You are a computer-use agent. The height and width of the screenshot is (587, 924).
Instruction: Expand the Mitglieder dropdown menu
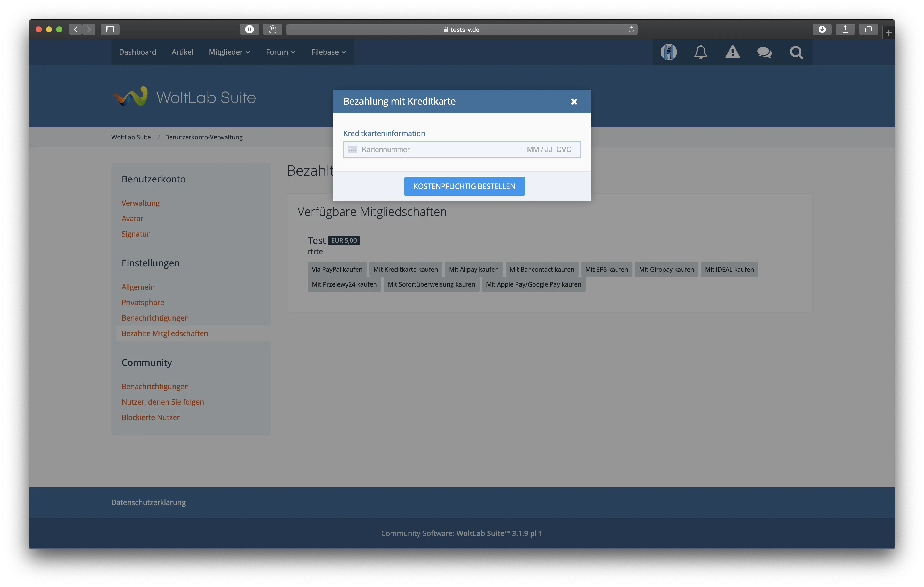229,52
